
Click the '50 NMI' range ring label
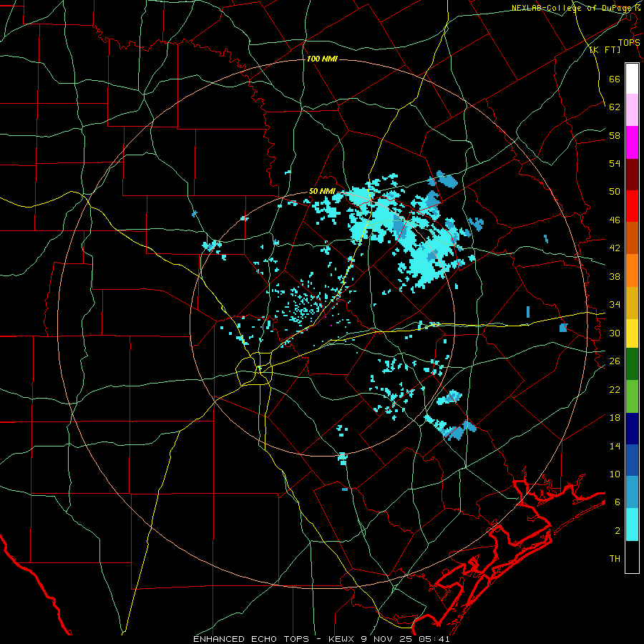323,191
